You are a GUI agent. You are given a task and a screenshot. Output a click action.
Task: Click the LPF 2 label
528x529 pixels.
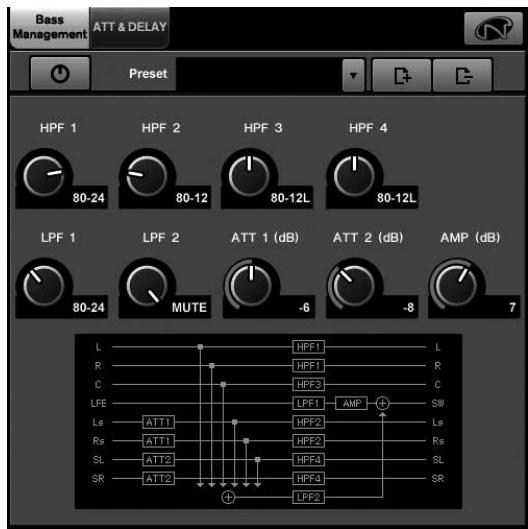[161, 238]
